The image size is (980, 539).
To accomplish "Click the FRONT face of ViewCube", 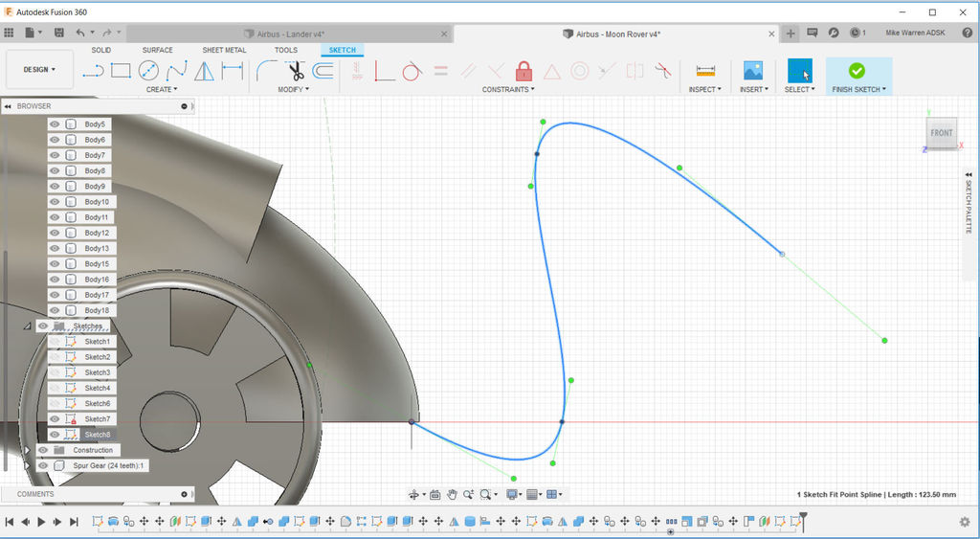I will coord(942,132).
